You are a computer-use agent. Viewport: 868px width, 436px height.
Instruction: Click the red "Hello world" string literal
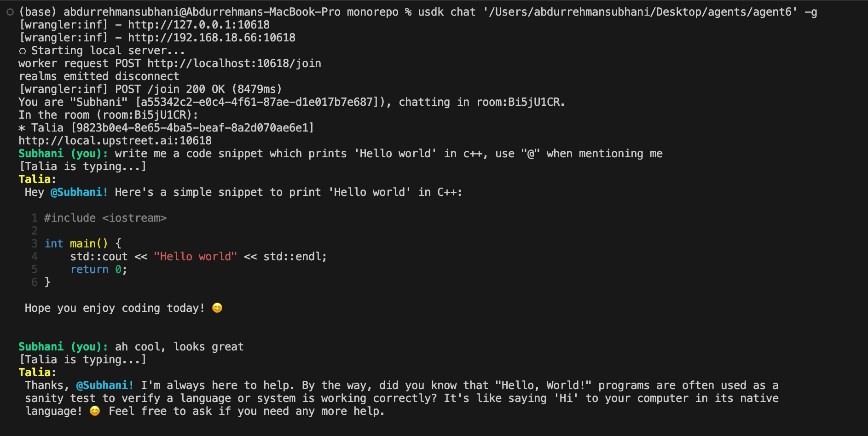tap(195, 257)
